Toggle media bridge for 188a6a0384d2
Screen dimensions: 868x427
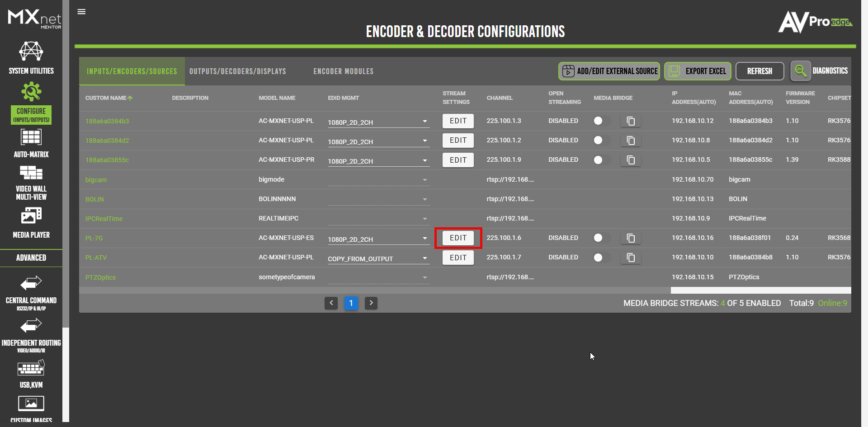[x=601, y=141]
